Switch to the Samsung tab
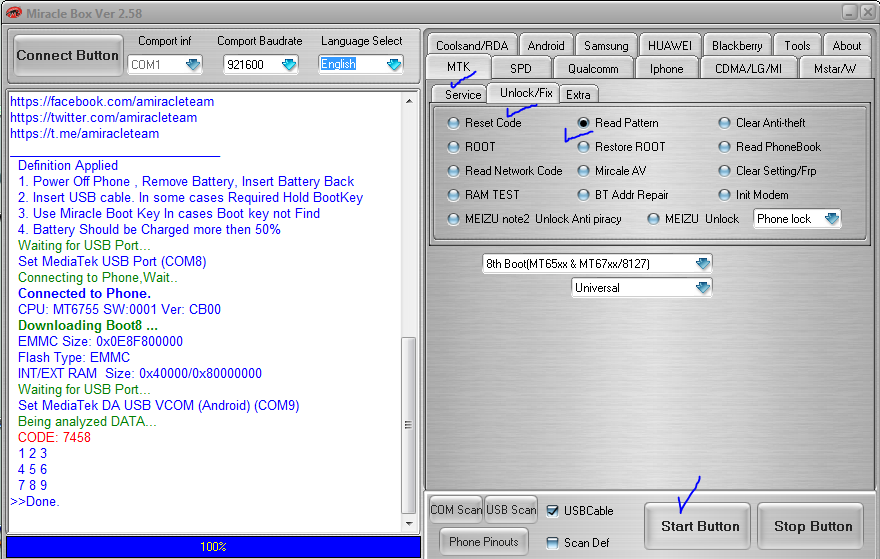Viewport: 880px width, 559px height. (606, 45)
